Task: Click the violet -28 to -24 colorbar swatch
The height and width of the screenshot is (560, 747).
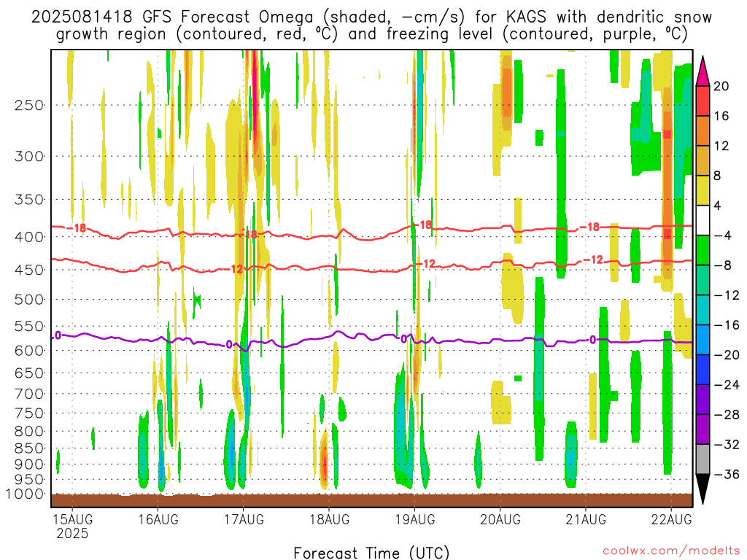Action: (x=703, y=400)
